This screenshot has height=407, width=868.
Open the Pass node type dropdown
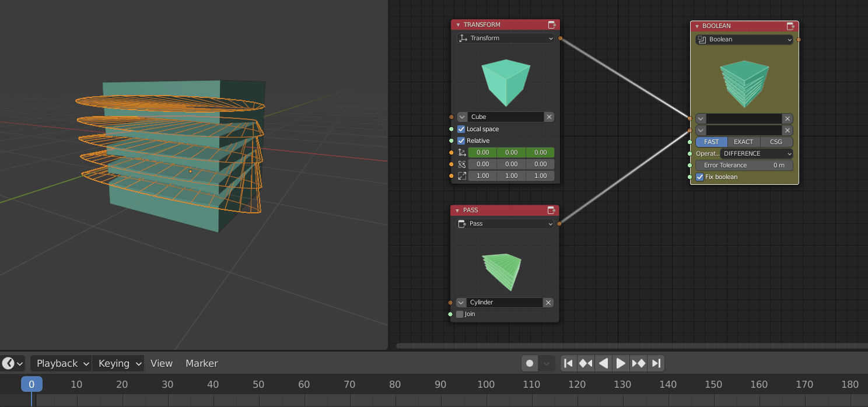pos(505,223)
